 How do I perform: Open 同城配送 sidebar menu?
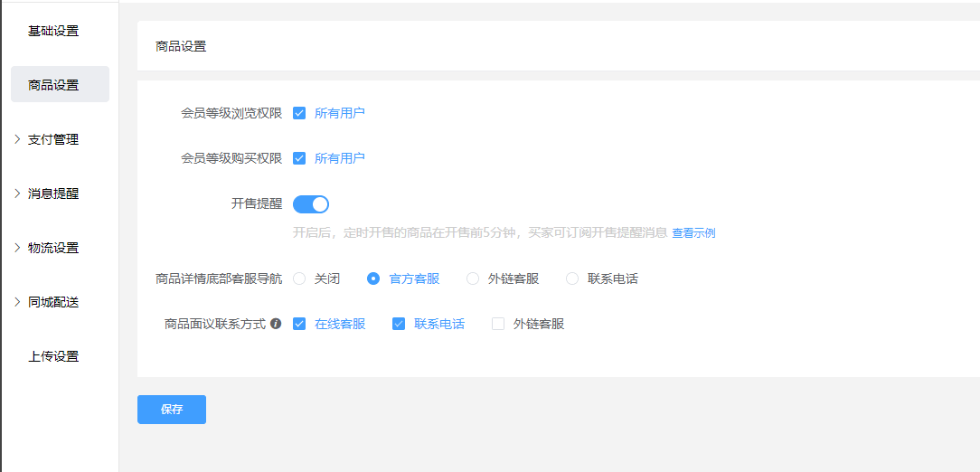[53, 302]
